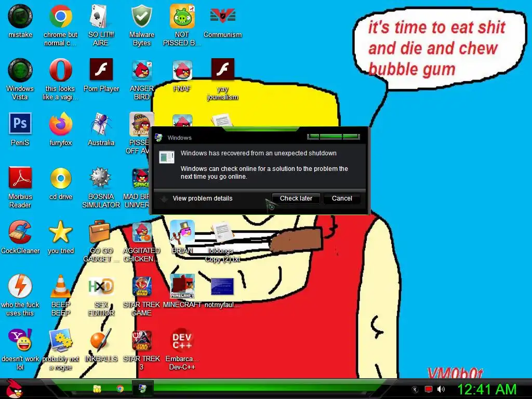
Task: Select the Australia spider solitaire icon
Action: [101, 129]
